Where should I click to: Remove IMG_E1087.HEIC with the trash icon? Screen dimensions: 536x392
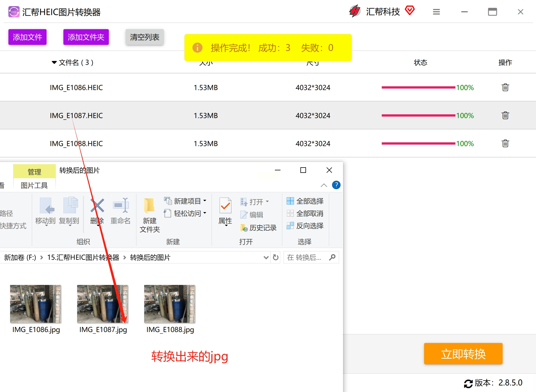click(505, 115)
